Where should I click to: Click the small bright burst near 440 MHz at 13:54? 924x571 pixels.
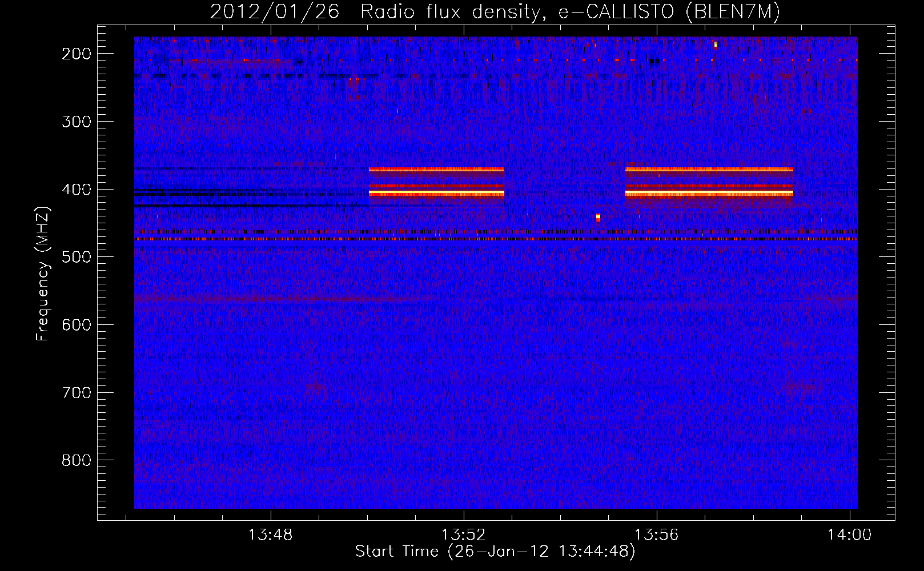pyautogui.click(x=598, y=217)
